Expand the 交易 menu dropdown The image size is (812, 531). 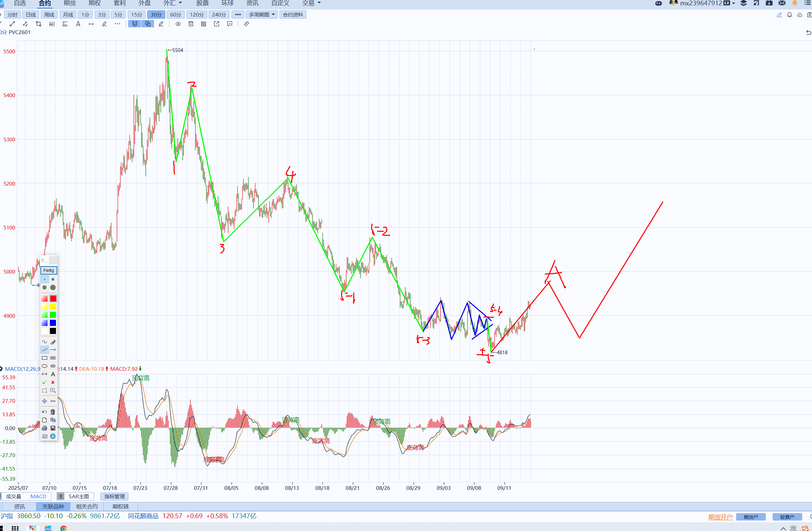311,3
